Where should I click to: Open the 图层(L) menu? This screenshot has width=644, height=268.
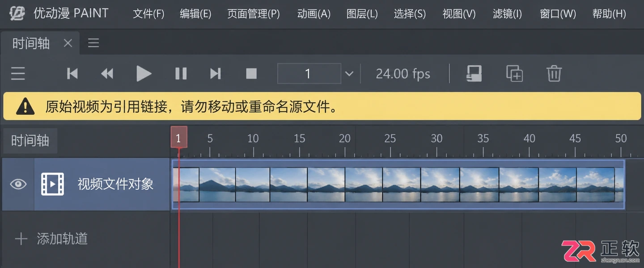pyautogui.click(x=362, y=14)
